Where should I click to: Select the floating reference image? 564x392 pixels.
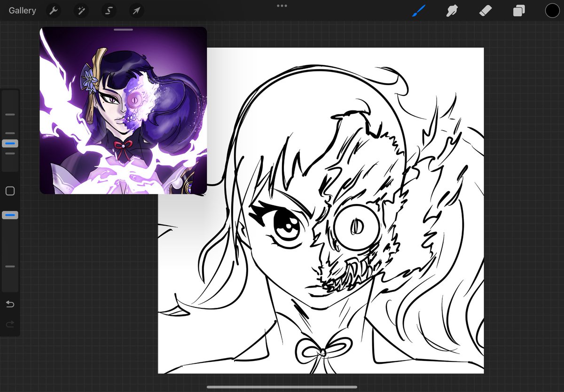click(123, 110)
